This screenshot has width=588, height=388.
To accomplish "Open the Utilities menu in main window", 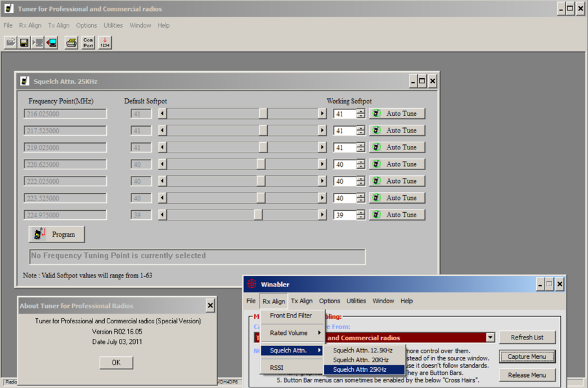I will pyautogui.click(x=113, y=25).
